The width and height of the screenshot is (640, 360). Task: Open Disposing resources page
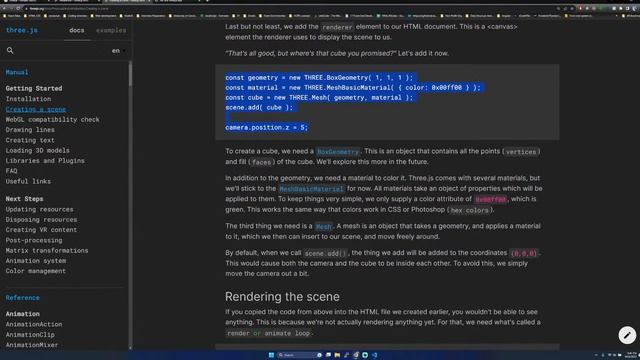coord(41,219)
